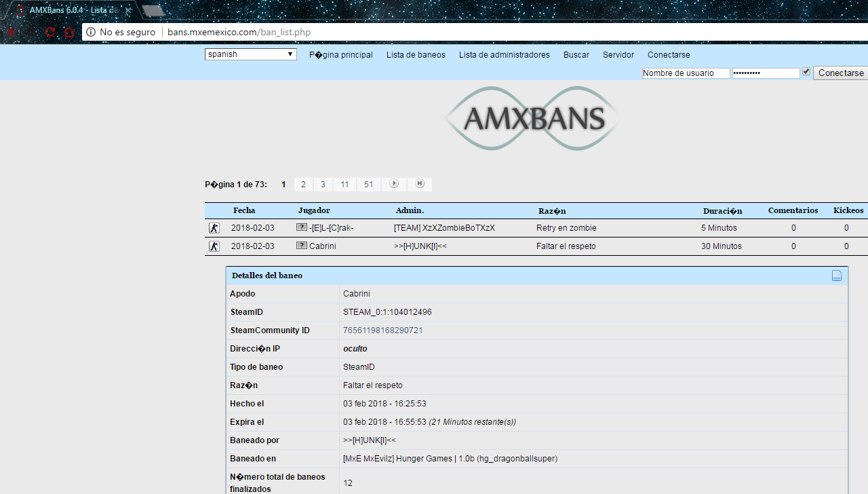Open the browser home icon
Viewport: 868px width, 494px height.
pyautogui.click(x=69, y=32)
